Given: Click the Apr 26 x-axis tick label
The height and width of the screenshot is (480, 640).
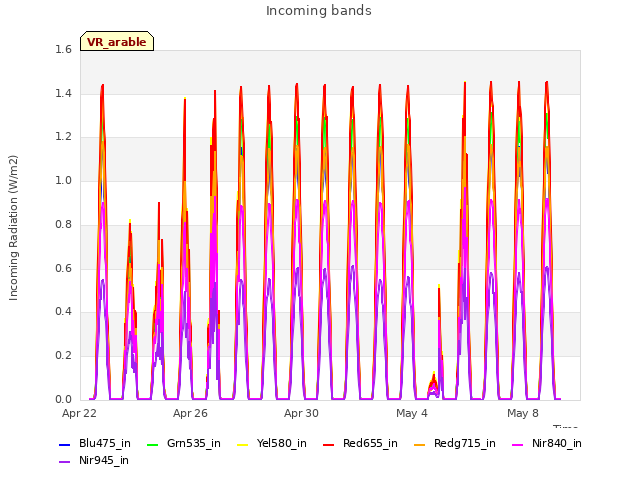Looking at the screenshot, I should [x=190, y=413].
